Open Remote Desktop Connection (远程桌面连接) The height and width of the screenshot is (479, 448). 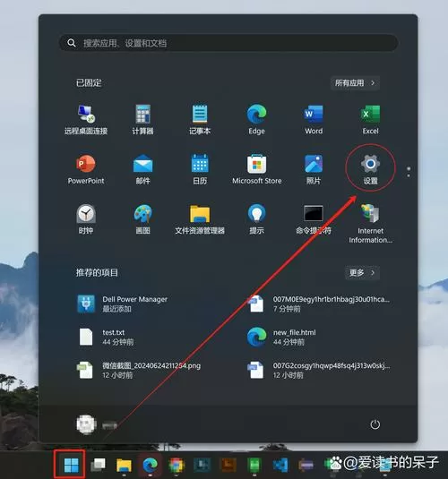tap(86, 120)
